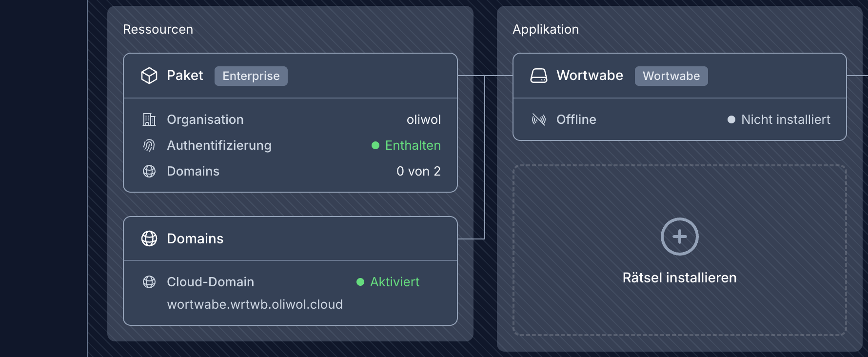Viewport: 868px width, 357px height.
Task: Click the globe icon beside Domains row
Action: pos(149,171)
